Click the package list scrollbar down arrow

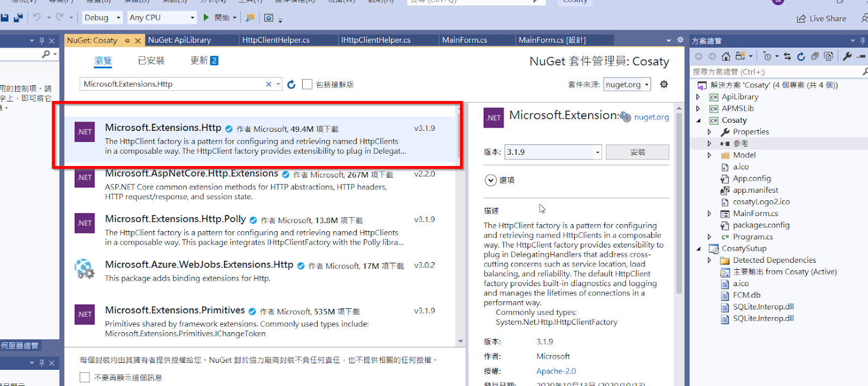click(x=461, y=341)
